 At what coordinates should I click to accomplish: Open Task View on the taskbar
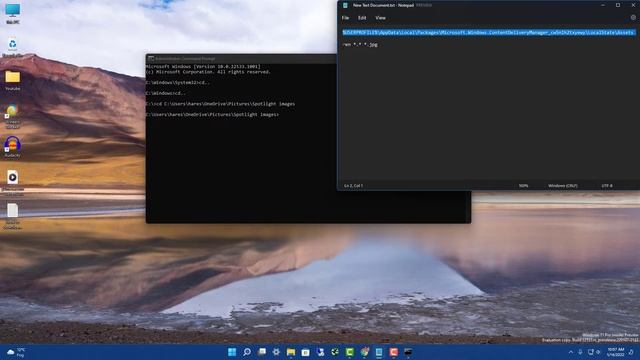tap(262, 352)
